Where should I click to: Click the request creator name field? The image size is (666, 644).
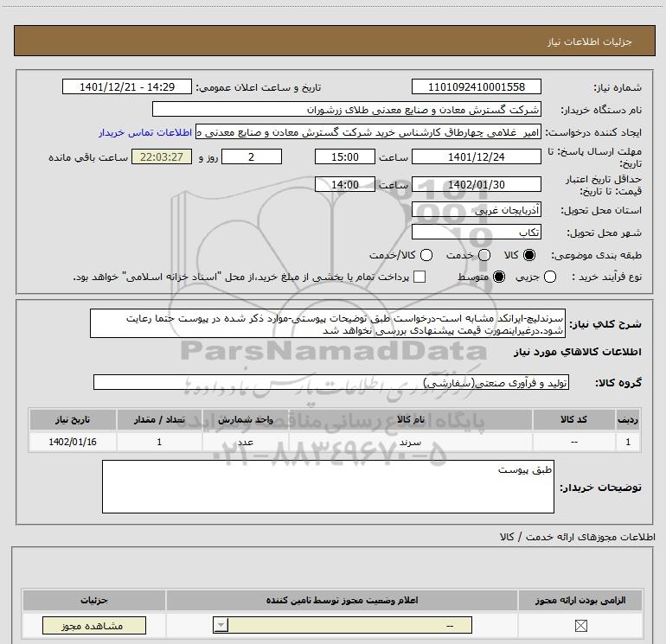pos(368,132)
